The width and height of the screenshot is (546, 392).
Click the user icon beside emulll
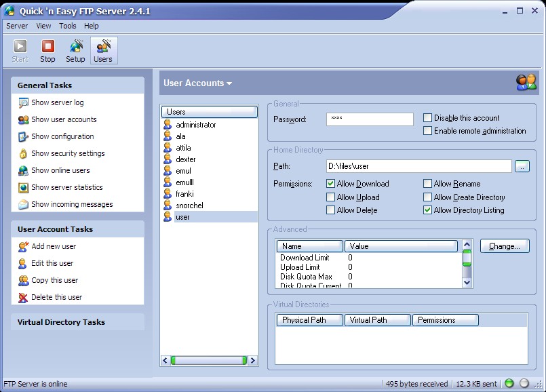click(168, 182)
